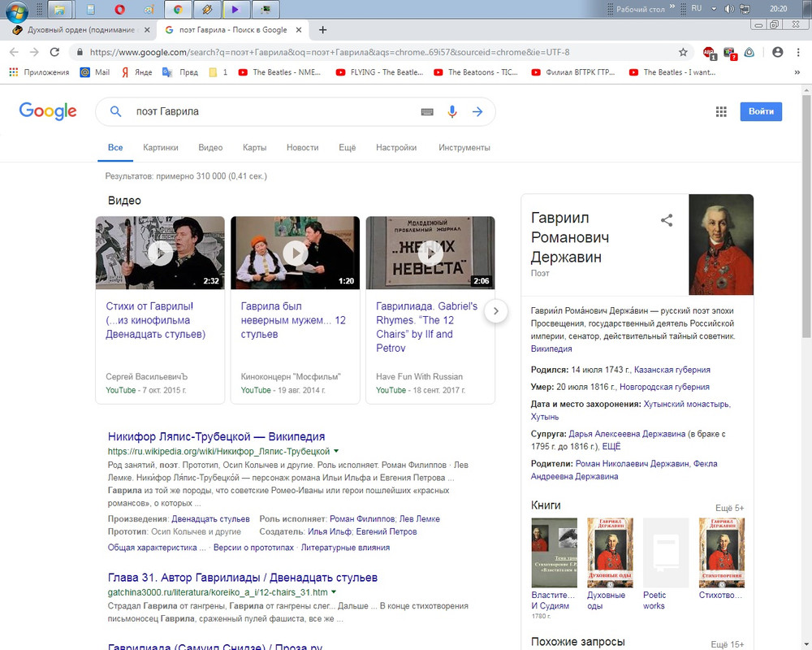Open the dropdown arrow beside gatchina3000.ru URL
812x650 pixels.
(334, 592)
